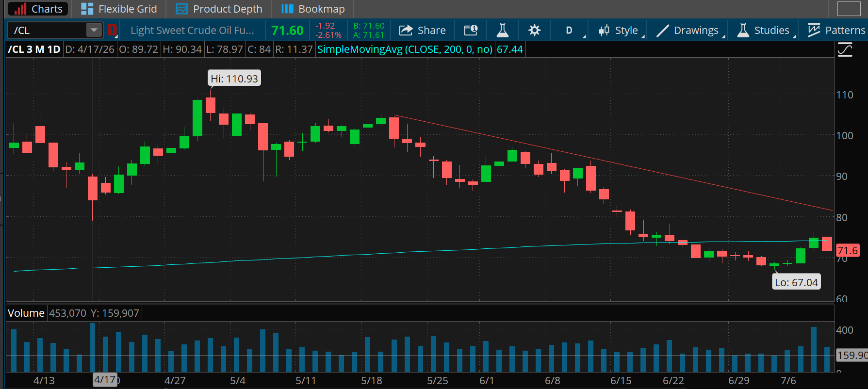Image resolution: width=868 pixels, height=389 pixels.
Task: Click the L: 78.97 low value
Action: coord(225,49)
